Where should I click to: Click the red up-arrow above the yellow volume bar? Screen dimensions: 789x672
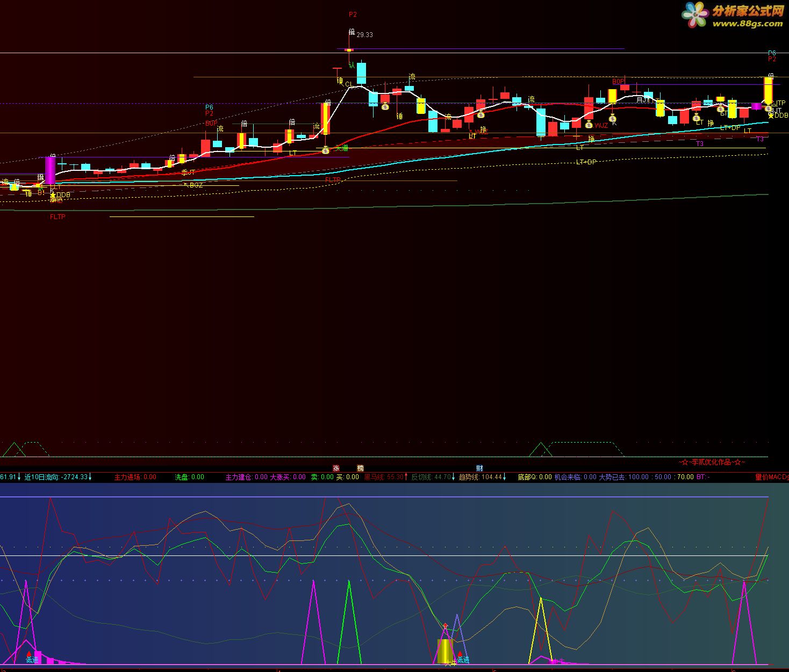click(445, 626)
